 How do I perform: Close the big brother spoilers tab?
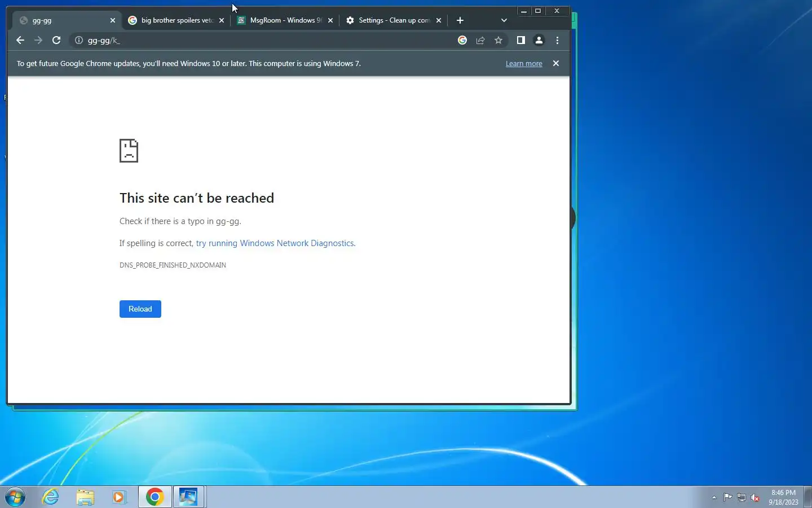pos(222,20)
